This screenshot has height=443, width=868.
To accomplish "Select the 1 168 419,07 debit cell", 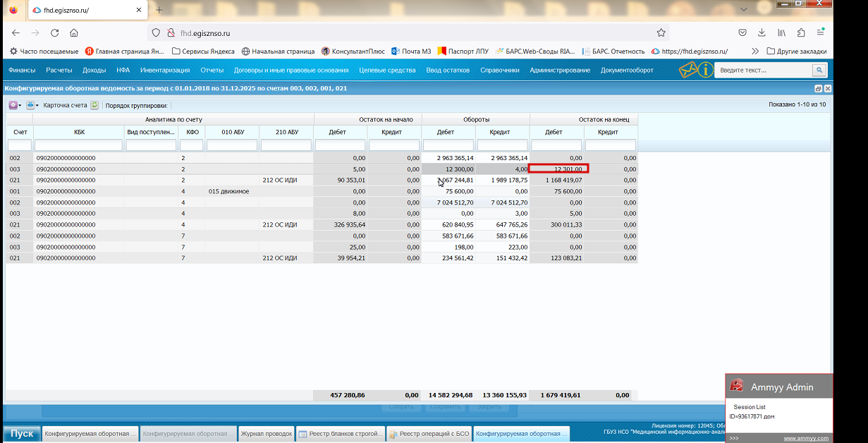I will (x=557, y=180).
